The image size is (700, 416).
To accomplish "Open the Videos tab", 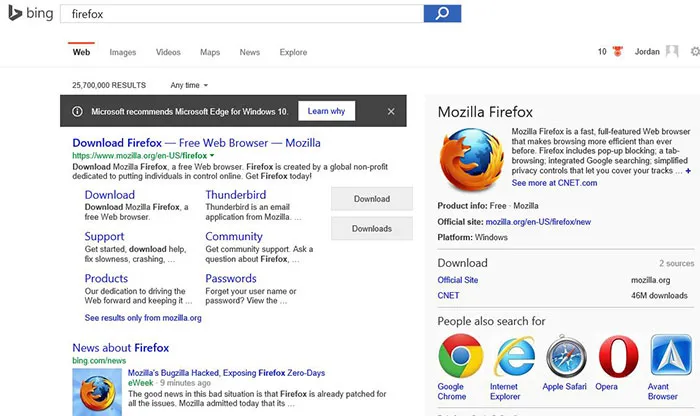I will [x=168, y=52].
